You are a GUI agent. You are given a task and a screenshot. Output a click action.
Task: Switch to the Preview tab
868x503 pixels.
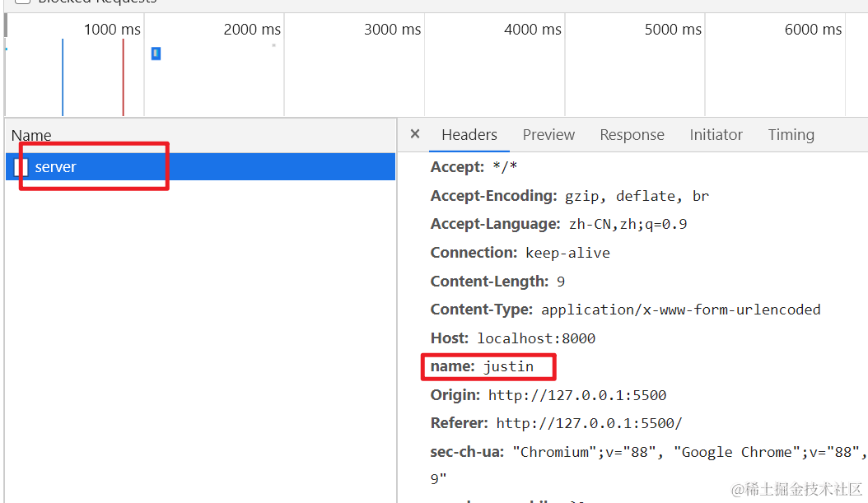click(548, 134)
